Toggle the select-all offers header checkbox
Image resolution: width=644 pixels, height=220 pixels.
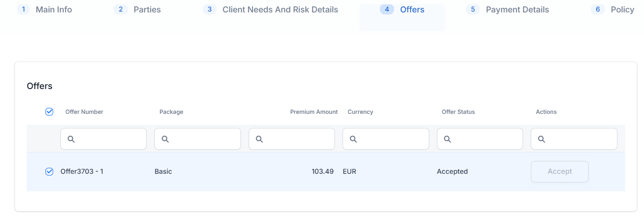point(49,112)
